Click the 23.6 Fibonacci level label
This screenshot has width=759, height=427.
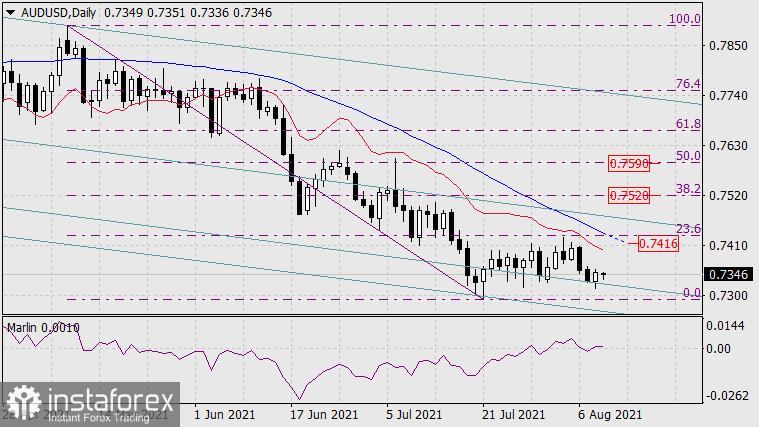point(686,228)
